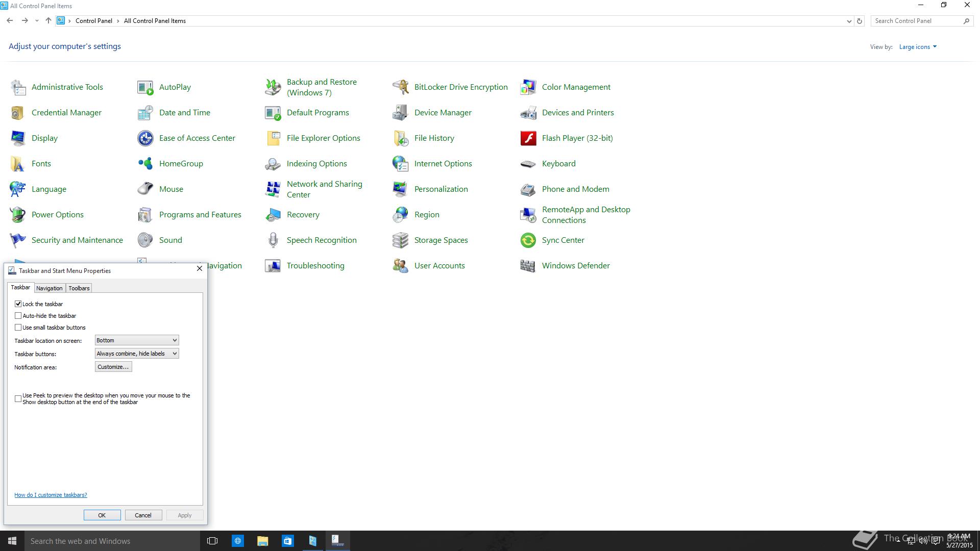Open Windows Defender icon
This screenshot has height=551, width=980.
point(528,266)
